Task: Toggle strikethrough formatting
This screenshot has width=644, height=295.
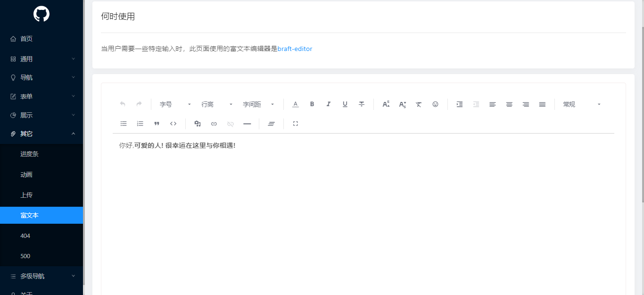Action: pos(362,104)
